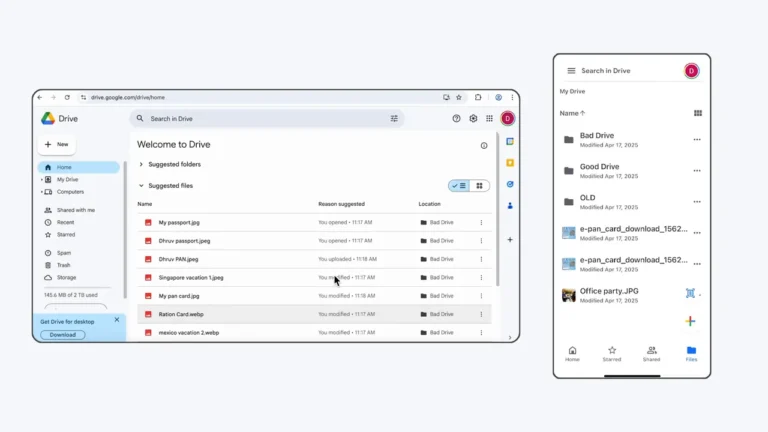Open advanced search filter options in search bar
The image size is (768, 432).
pos(394,118)
